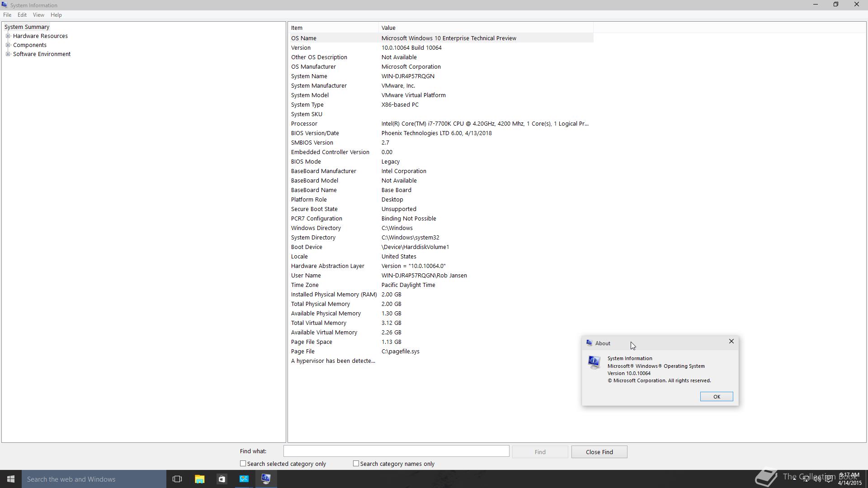Select the Page File Space row
868x488 pixels.
(x=441, y=342)
